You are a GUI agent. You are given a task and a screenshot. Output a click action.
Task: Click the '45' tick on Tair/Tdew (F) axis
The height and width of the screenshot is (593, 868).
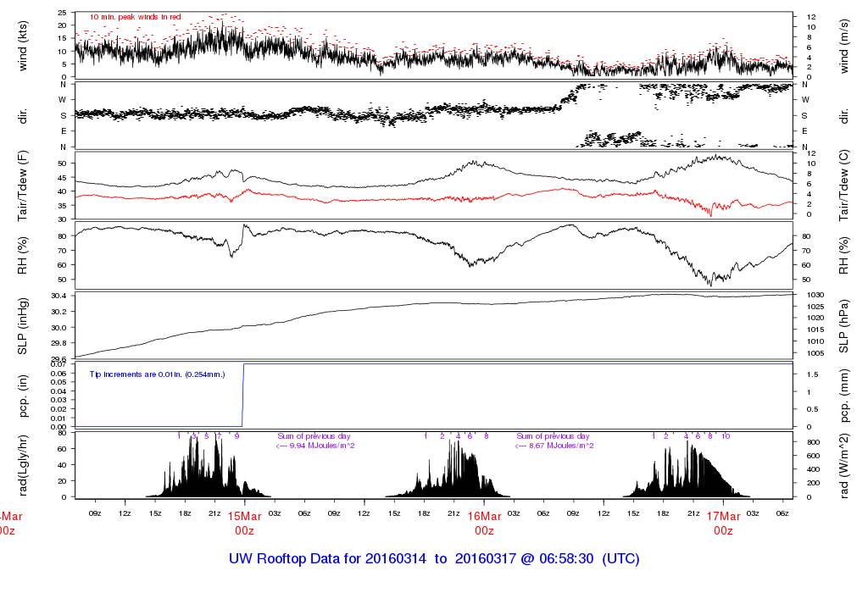tap(62, 178)
